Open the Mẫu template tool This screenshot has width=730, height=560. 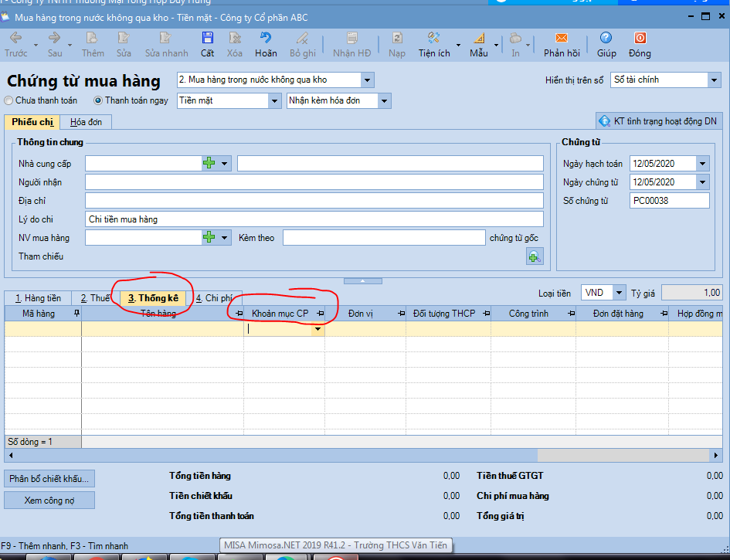(x=479, y=45)
